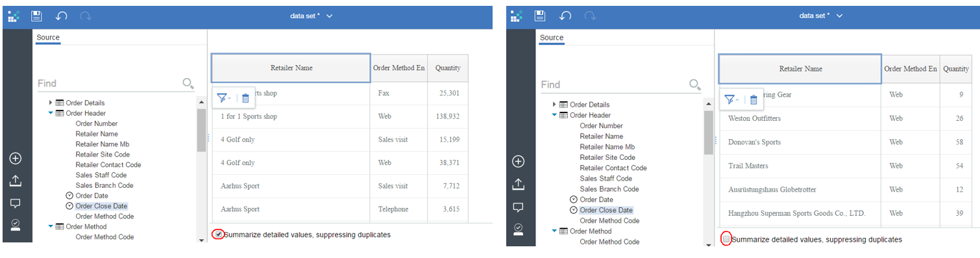Select the Source tab in the left screenshot

click(48, 38)
